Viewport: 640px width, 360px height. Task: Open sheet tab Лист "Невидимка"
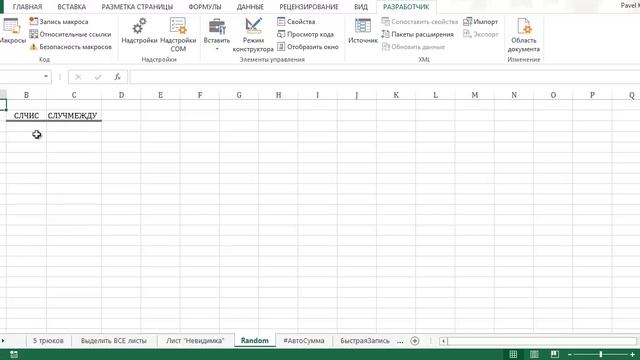(x=195, y=340)
